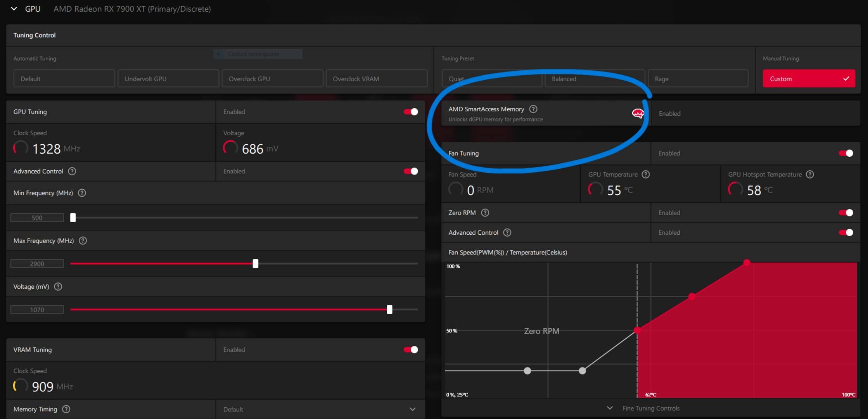Image resolution: width=868 pixels, height=419 pixels.
Task: Open help for AMD SmartAccess Memory
Action: pos(533,109)
